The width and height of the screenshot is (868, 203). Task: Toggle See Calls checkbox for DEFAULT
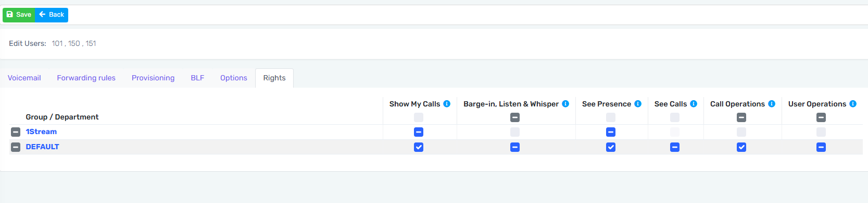pos(675,147)
